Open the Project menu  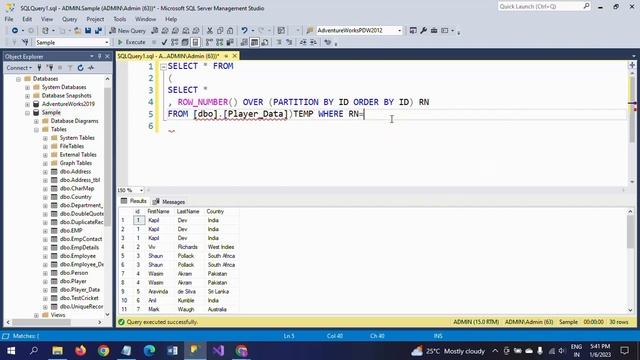[x=95, y=19]
